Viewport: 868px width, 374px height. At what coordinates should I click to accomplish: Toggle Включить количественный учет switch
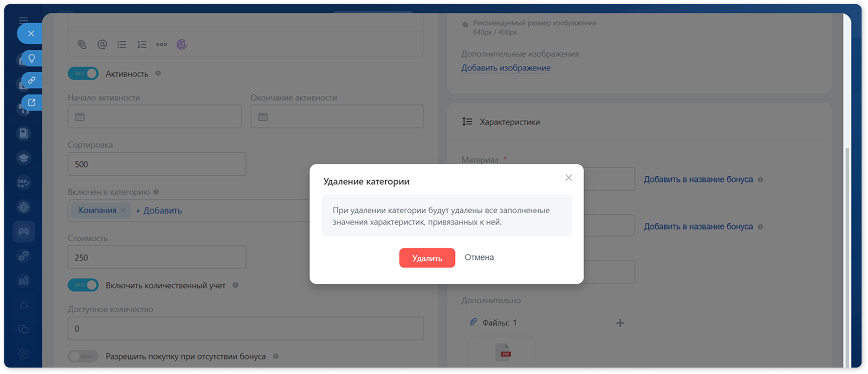point(83,285)
